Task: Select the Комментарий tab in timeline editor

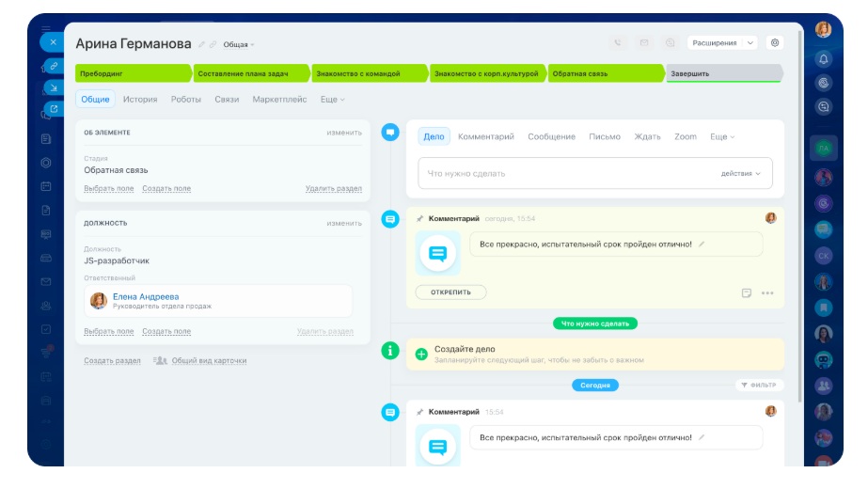Action: [x=485, y=136]
